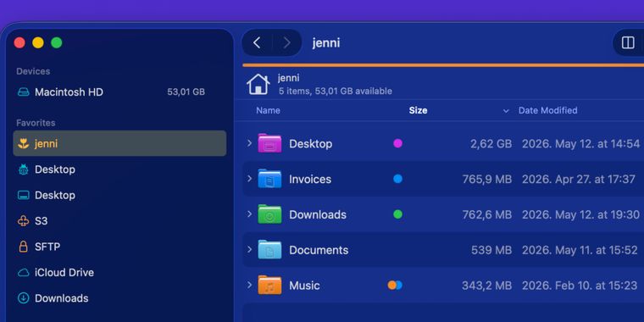This screenshot has height=322, width=644.
Task: Click the green zoom window button
Action: [56, 42]
